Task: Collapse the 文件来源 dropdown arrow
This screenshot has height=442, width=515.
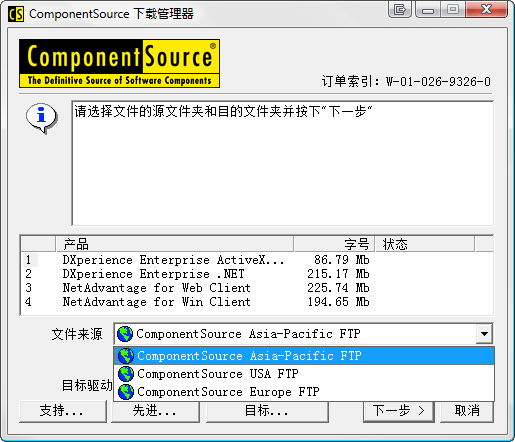Action: 484,334
